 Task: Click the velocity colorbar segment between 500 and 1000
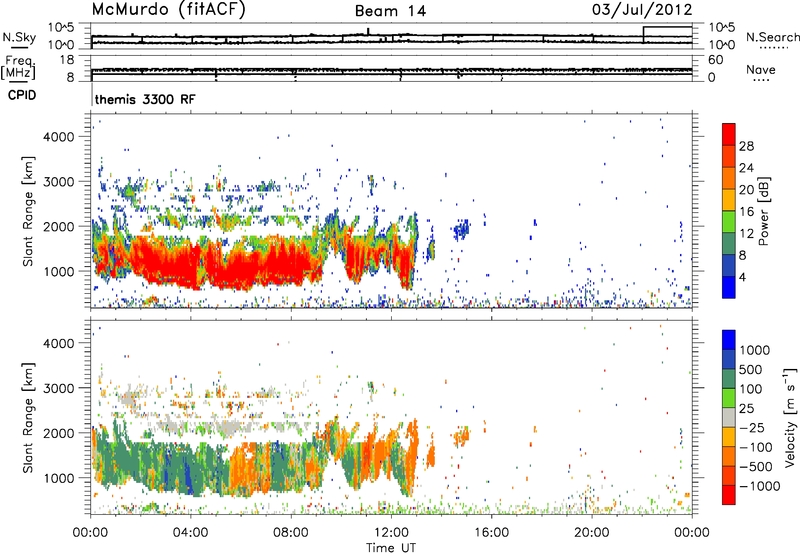pyautogui.click(x=729, y=359)
